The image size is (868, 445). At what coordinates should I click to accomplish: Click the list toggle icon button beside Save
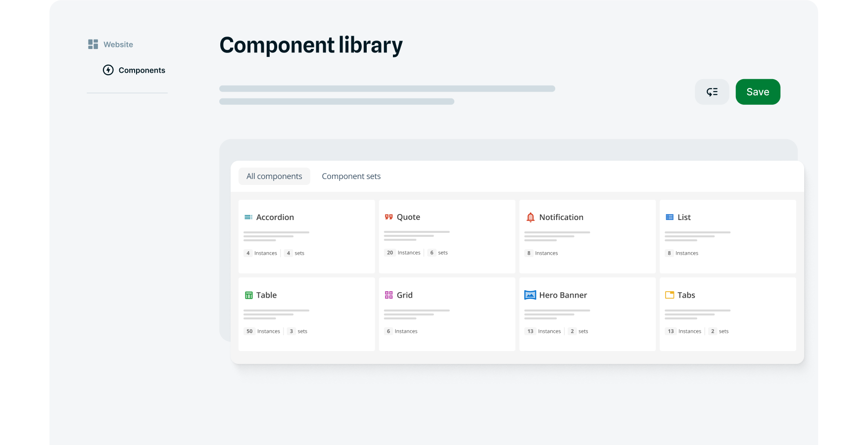pyautogui.click(x=712, y=92)
